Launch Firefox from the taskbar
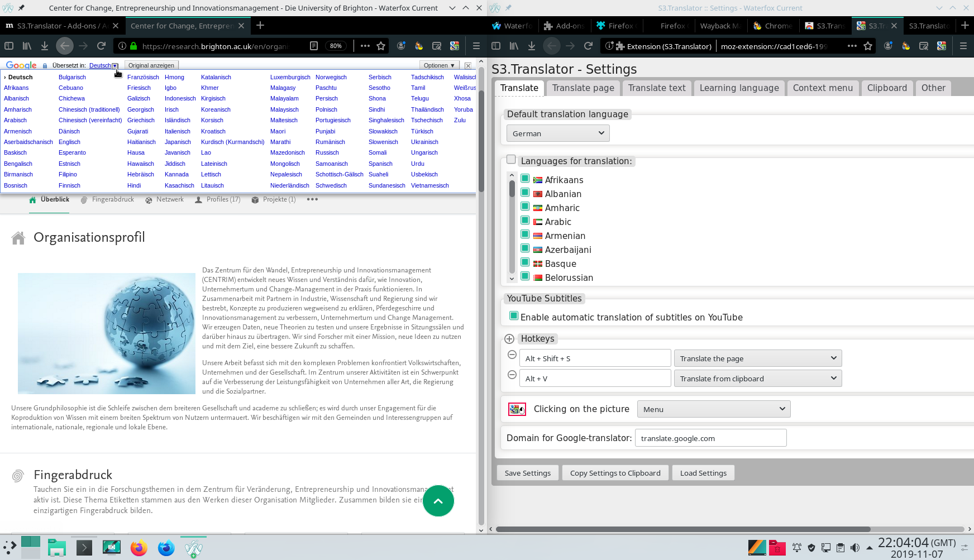The width and height of the screenshot is (974, 560). pos(139,548)
